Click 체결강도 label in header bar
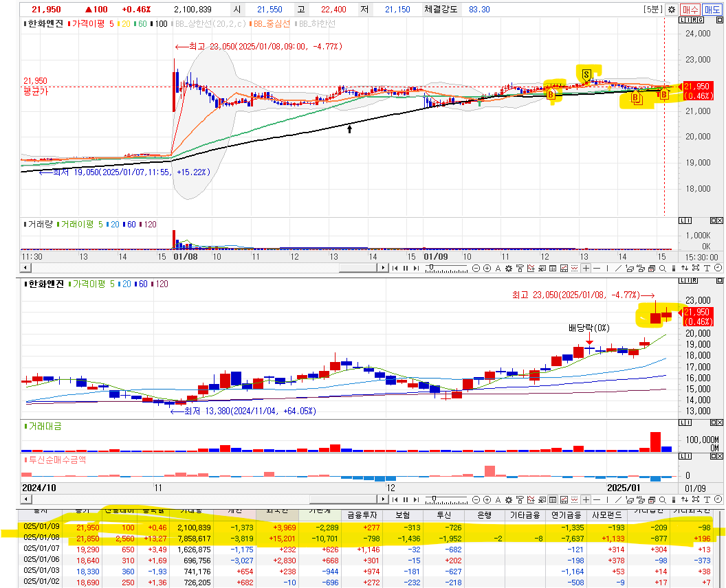 tap(441, 9)
